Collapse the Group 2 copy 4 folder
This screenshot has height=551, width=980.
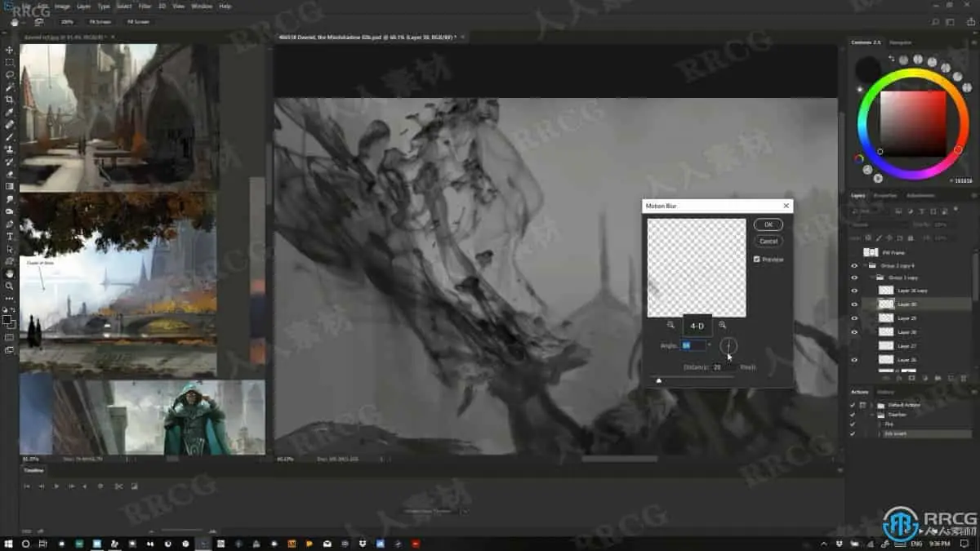pos(865,265)
